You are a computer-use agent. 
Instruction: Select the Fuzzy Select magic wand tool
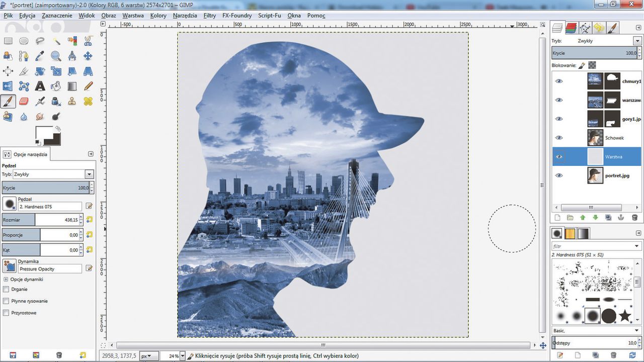click(x=56, y=41)
